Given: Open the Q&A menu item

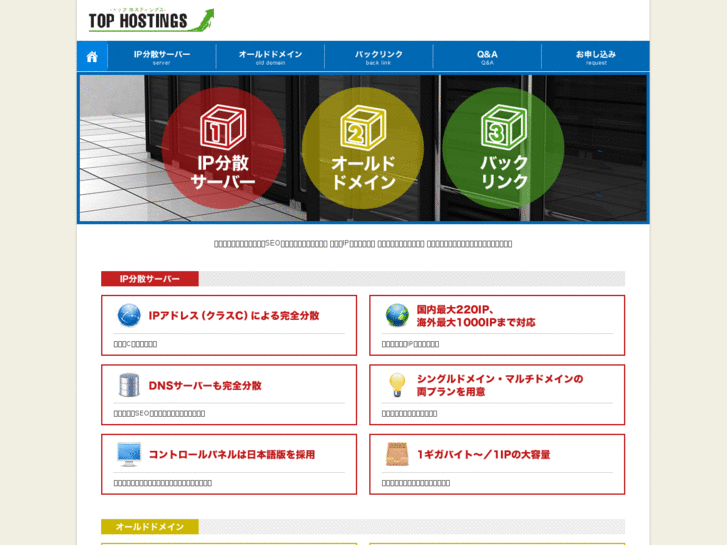Looking at the screenshot, I should (x=487, y=57).
